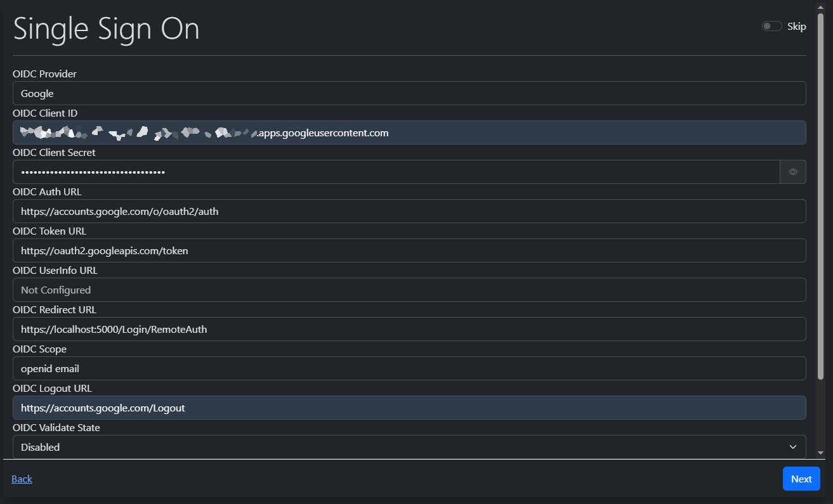The image size is (833, 504).
Task: Click the OIDC Token URL input
Action: (409, 250)
